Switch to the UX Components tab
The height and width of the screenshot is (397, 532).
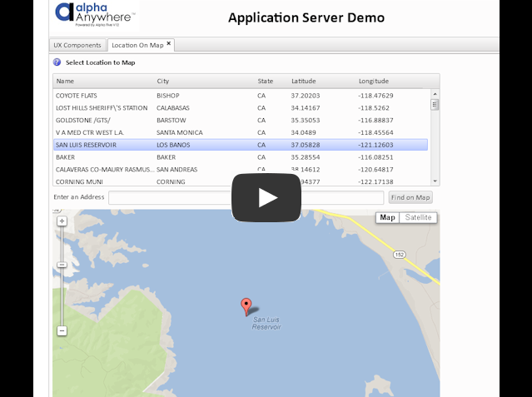pos(77,45)
